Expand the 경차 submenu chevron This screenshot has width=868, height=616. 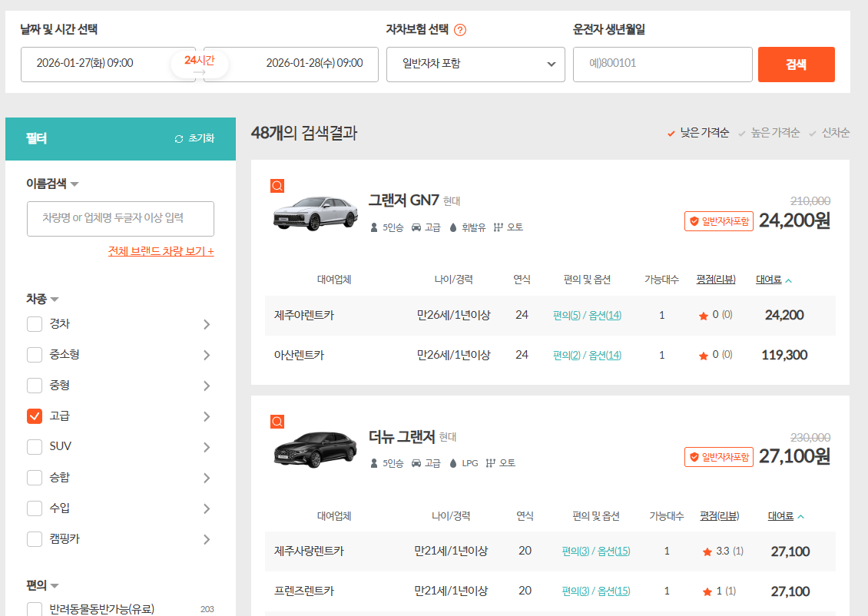pyautogui.click(x=207, y=324)
